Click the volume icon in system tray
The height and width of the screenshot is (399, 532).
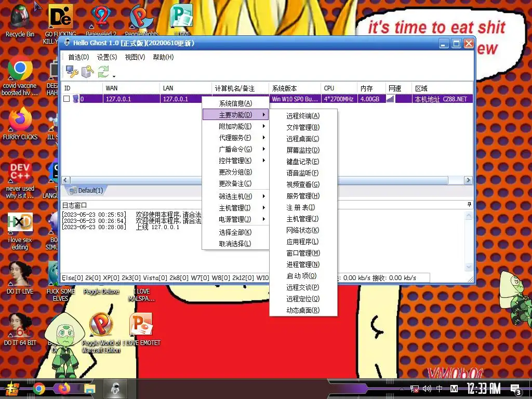(x=427, y=389)
